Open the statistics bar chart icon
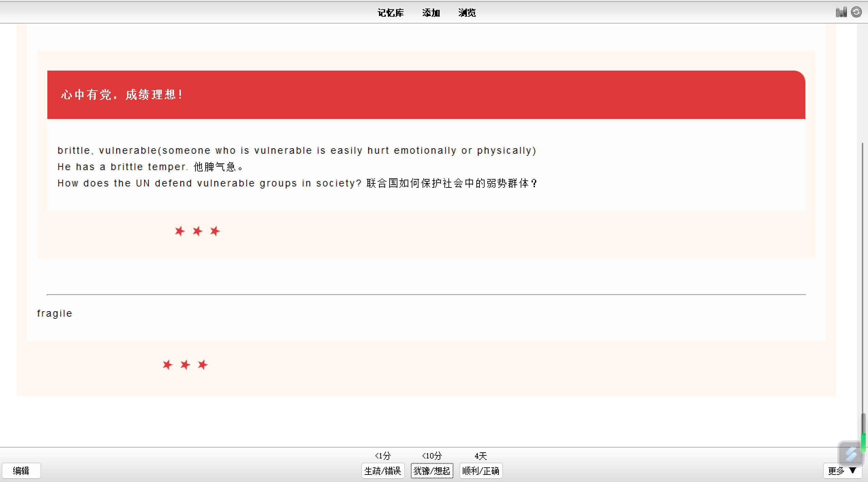 coord(841,12)
